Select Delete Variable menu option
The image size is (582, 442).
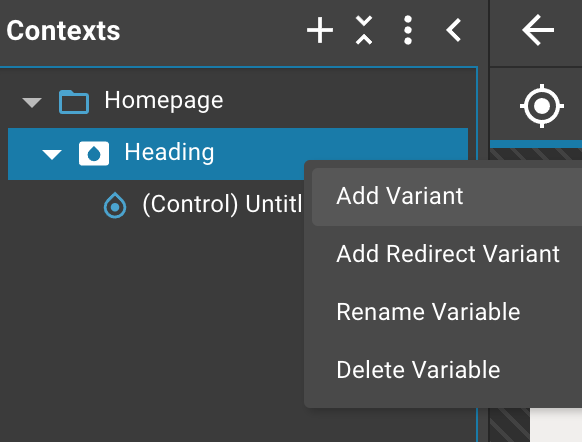coord(418,370)
